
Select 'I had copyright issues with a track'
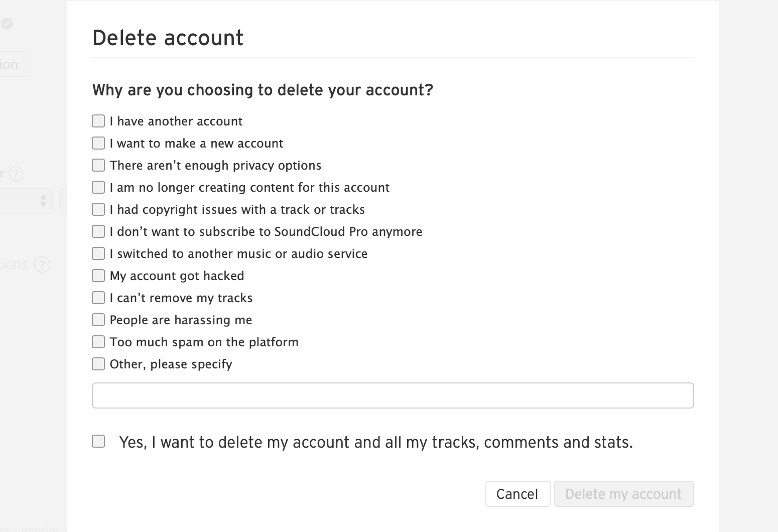point(98,209)
